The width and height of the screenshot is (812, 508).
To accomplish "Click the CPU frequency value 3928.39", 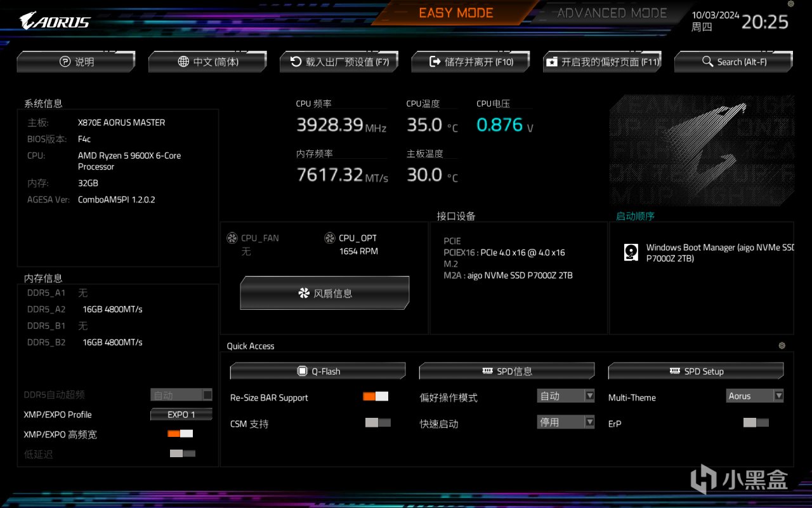I will pyautogui.click(x=329, y=125).
